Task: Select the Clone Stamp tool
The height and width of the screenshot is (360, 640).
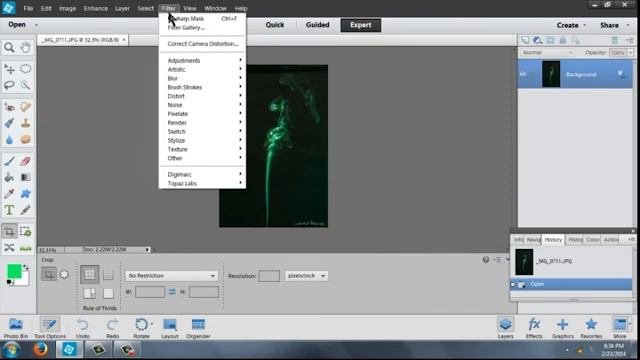Action: [25, 123]
